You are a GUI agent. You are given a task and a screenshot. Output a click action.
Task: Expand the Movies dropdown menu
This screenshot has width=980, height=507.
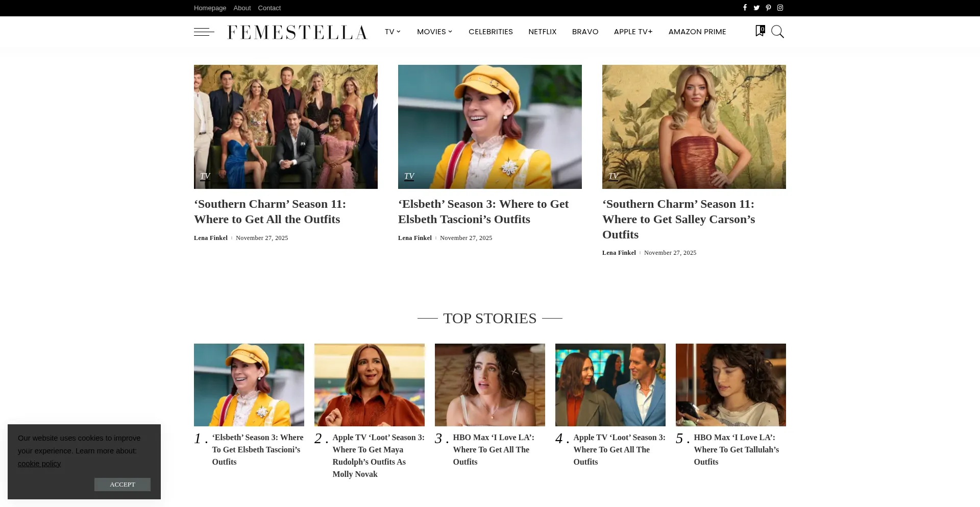tap(434, 32)
